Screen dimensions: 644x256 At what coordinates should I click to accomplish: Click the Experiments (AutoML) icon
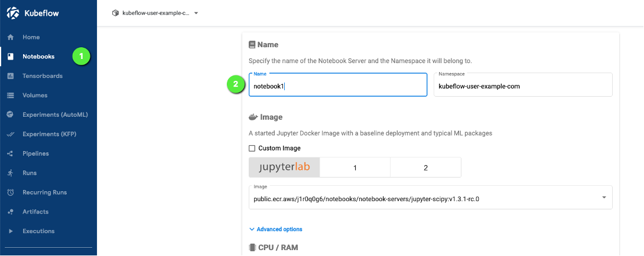pos(11,115)
